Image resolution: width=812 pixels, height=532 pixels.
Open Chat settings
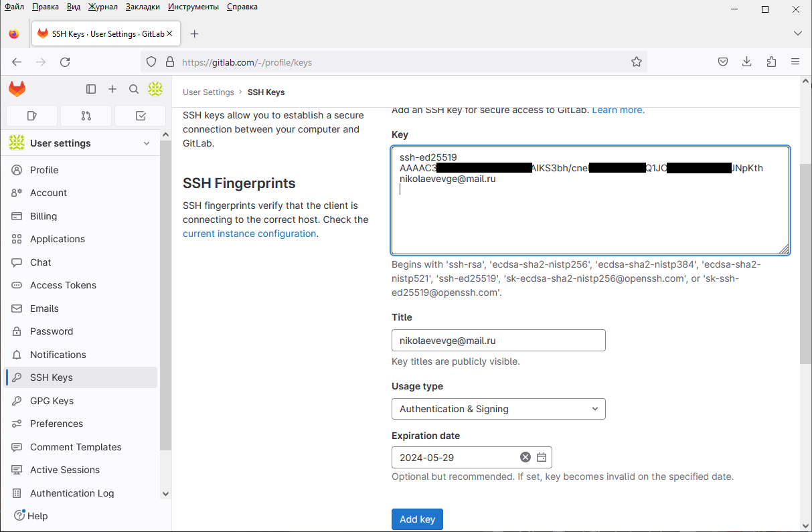tap(81, 262)
